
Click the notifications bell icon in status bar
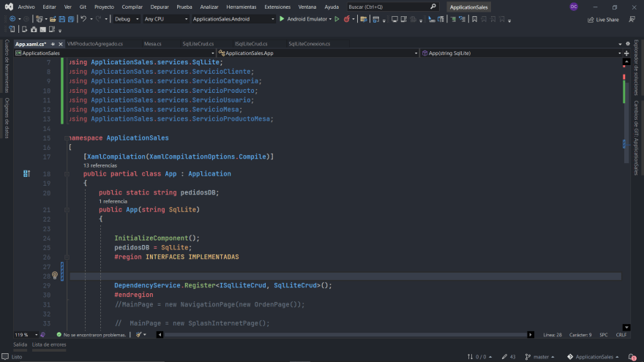pyautogui.click(x=632, y=357)
